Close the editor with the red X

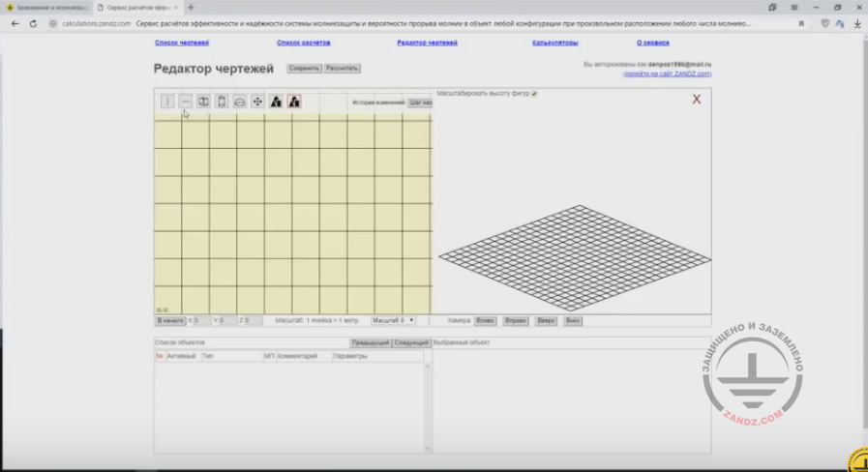point(697,99)
